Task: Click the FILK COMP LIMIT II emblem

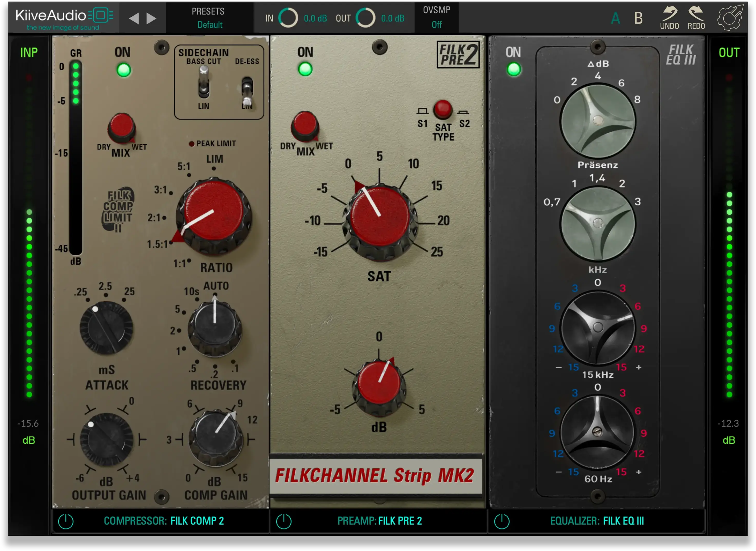Action: [x=117, y=210]
